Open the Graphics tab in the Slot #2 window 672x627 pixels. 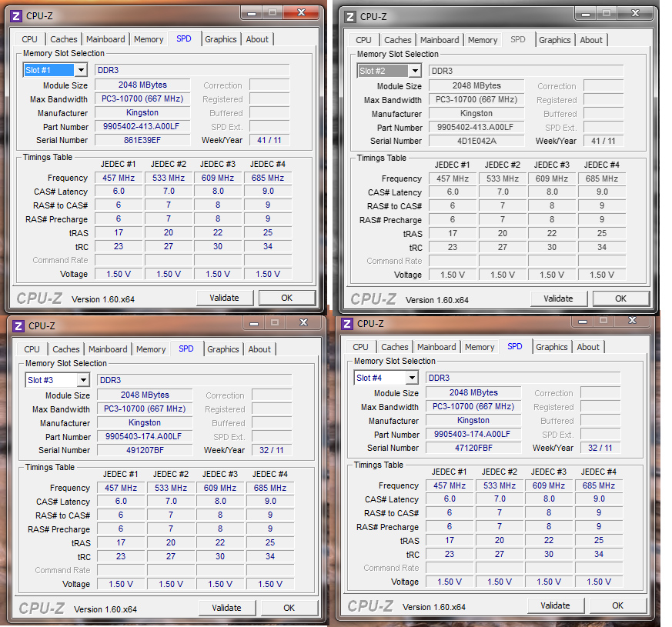(554, 40)
